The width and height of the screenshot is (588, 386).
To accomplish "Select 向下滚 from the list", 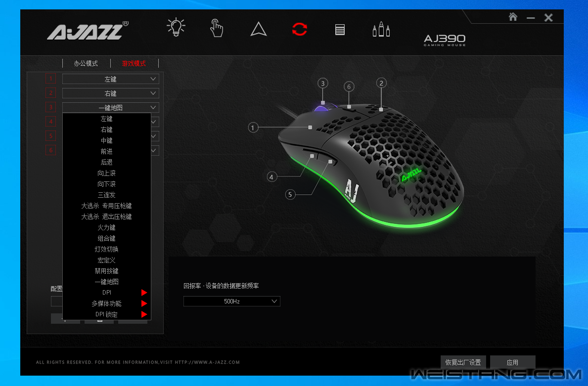I will click(x=106, y=184).
